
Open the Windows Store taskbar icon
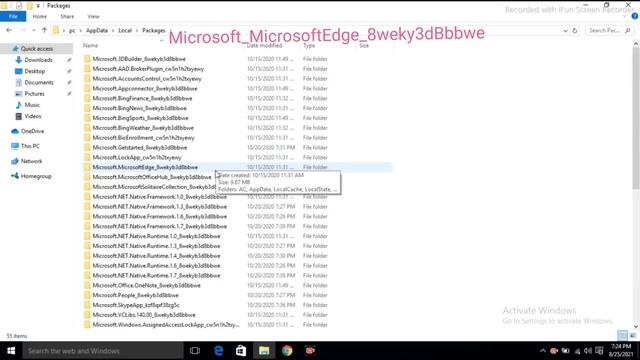(241, 351)
